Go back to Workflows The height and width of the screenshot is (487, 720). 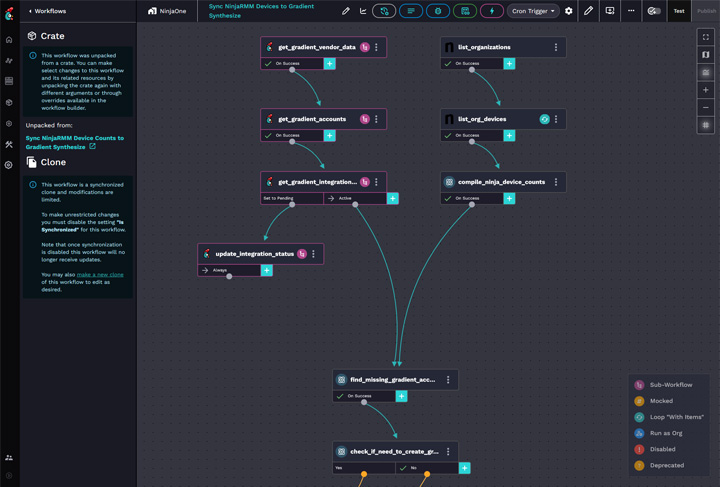tap(48, 11)
